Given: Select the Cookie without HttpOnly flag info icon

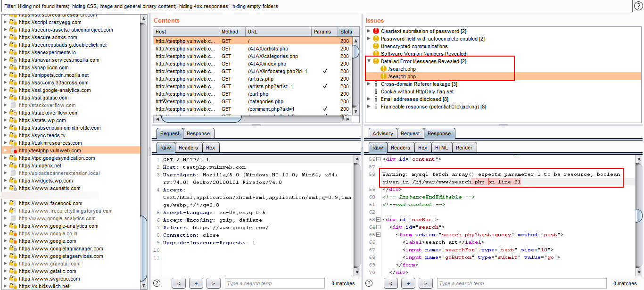Looking at the screenshot, I should 376,91.
